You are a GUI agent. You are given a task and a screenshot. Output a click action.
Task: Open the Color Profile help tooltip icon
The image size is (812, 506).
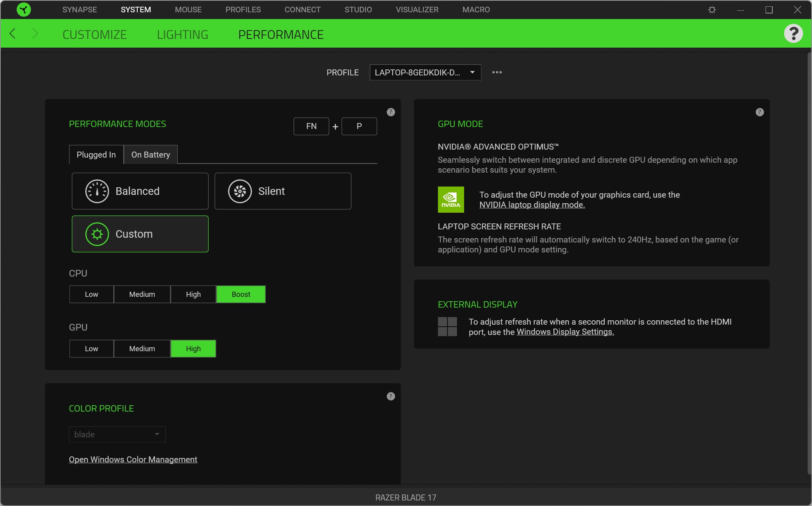tap(391, 396)
